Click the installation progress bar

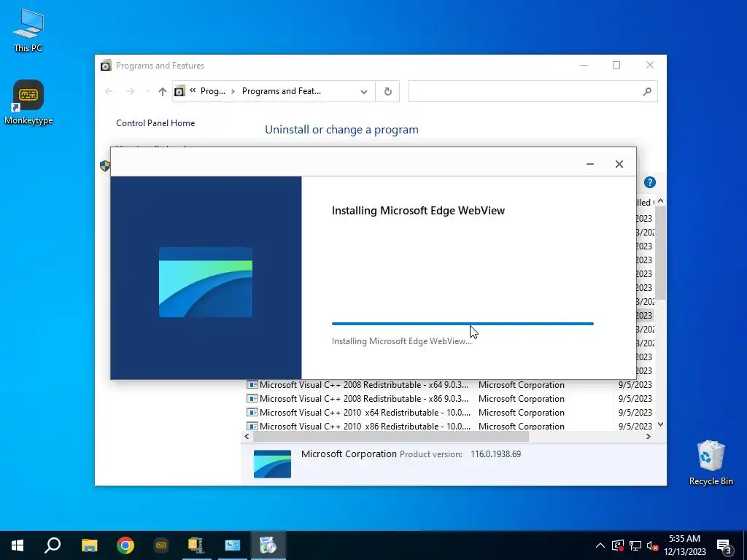coord(462,324)
